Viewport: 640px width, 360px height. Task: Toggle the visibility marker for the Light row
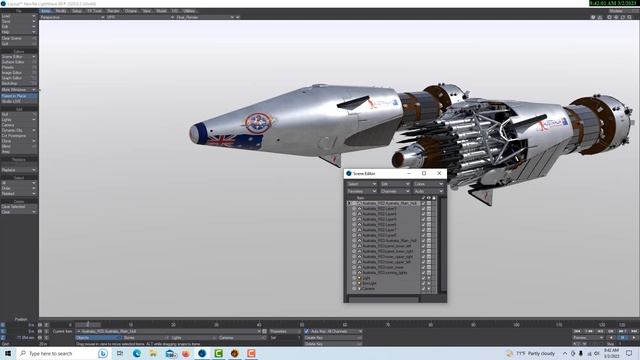tap(429, 278)
